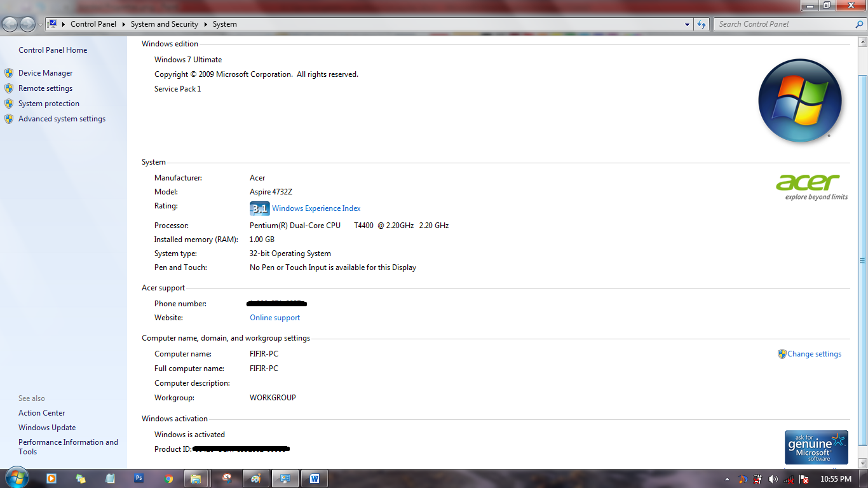Click the System breadcrumb item
The image size is (868, 488).
click(225, 24)
